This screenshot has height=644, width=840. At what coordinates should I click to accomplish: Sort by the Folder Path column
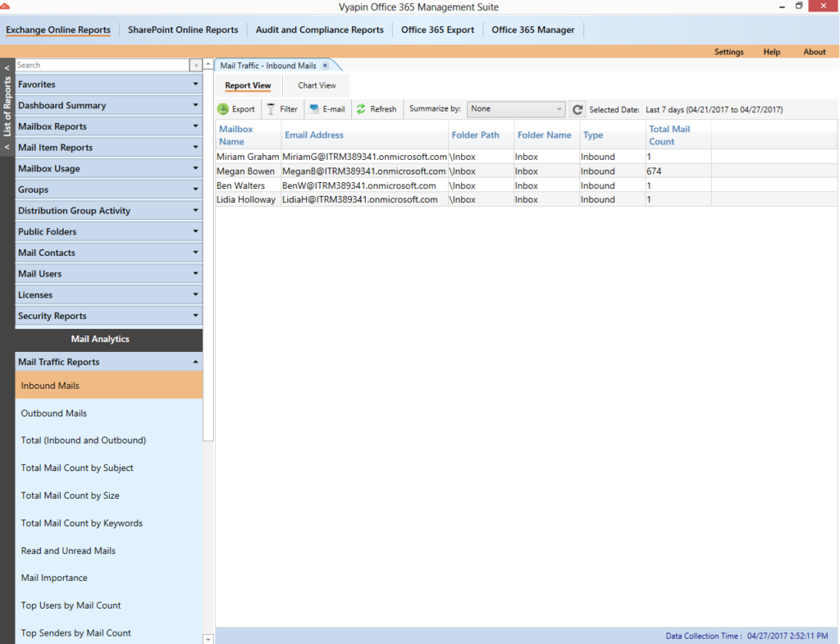[481, 135]
